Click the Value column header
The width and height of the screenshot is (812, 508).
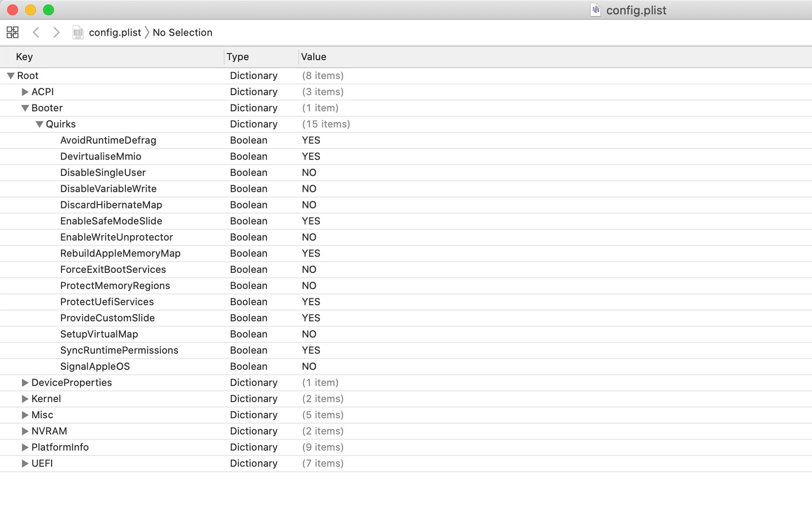tap(314, 57)
